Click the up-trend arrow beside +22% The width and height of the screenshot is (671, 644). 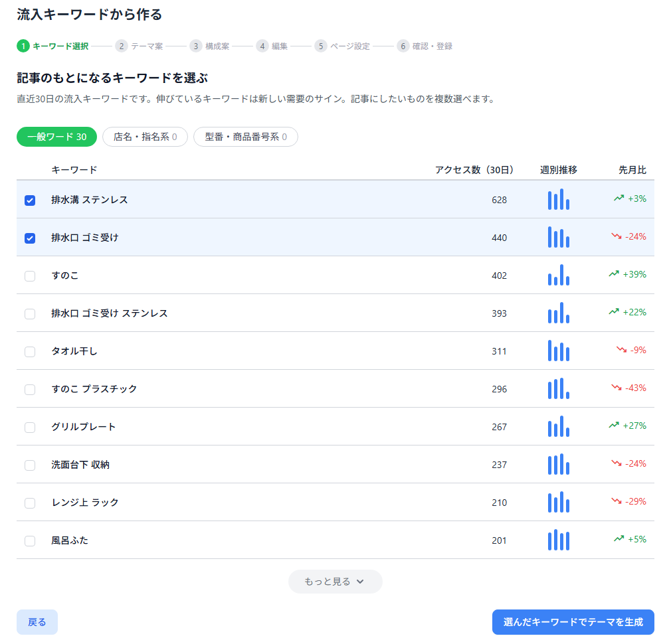[614, 312]
